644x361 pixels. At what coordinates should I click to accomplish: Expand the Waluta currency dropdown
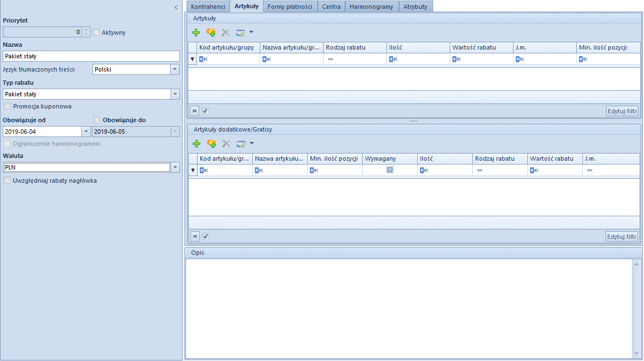[x=175, y=167]
